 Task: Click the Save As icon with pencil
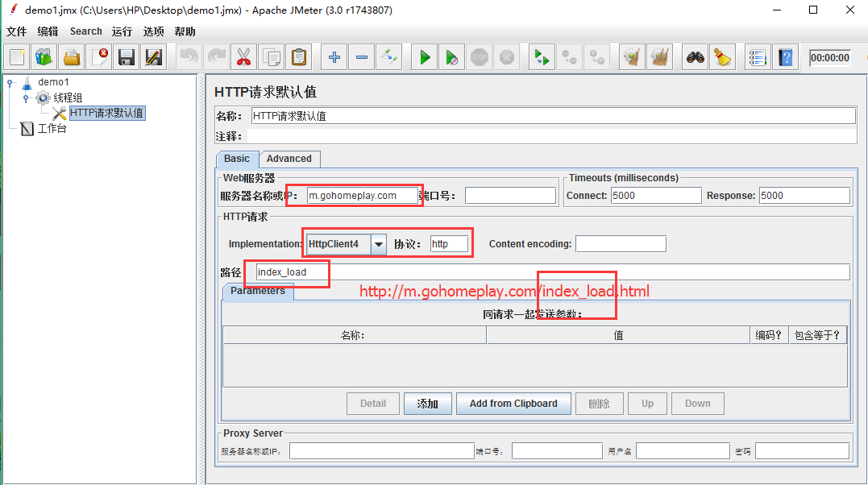(153, 57)
